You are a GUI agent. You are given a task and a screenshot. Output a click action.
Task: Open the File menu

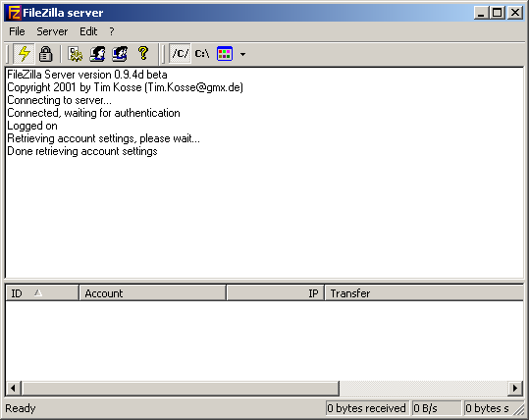(x=17, y=31)
